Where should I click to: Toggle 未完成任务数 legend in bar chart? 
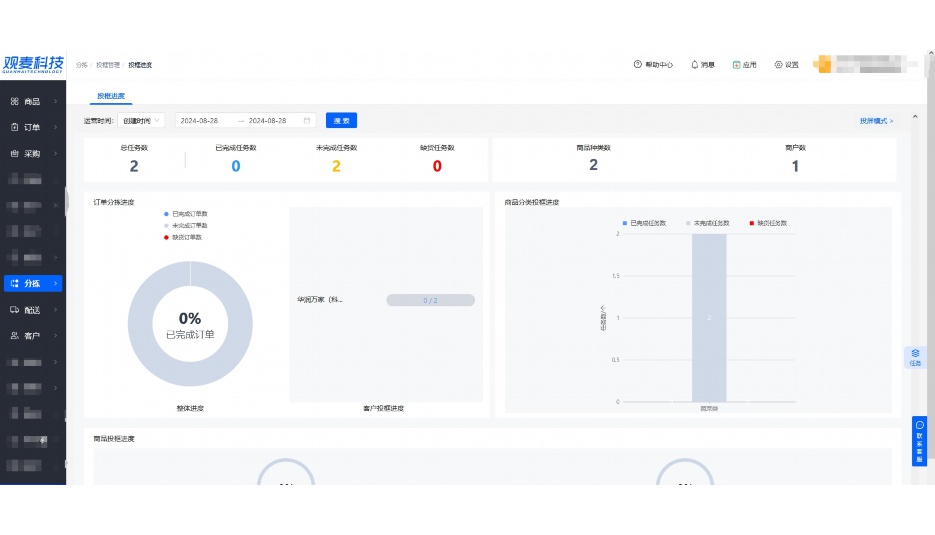(x=707, y=223)
